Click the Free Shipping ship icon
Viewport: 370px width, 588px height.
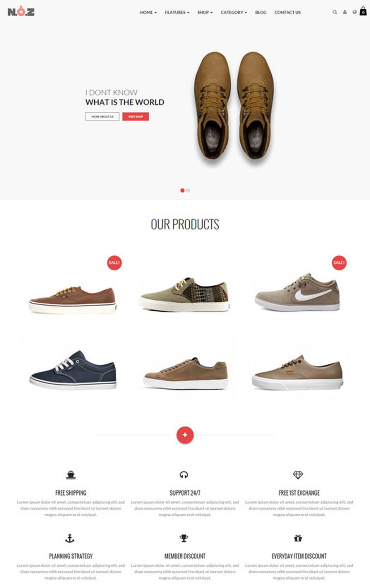tap(71, 475)
